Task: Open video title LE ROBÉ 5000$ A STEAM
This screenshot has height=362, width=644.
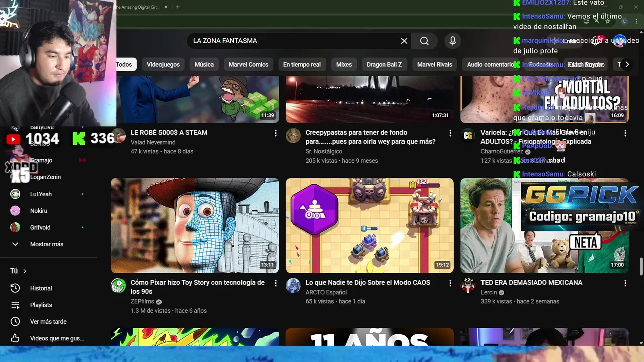Action: (169, 133)
